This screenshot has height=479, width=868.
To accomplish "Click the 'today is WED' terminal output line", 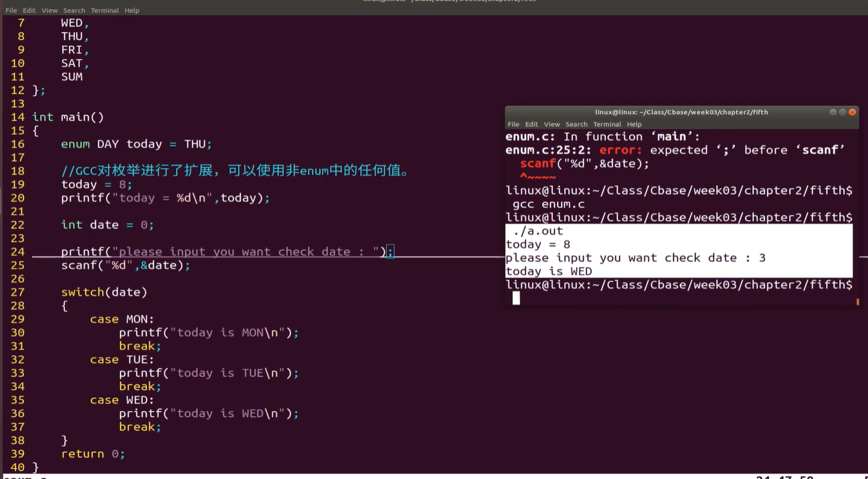I will (x=549, y=271).
